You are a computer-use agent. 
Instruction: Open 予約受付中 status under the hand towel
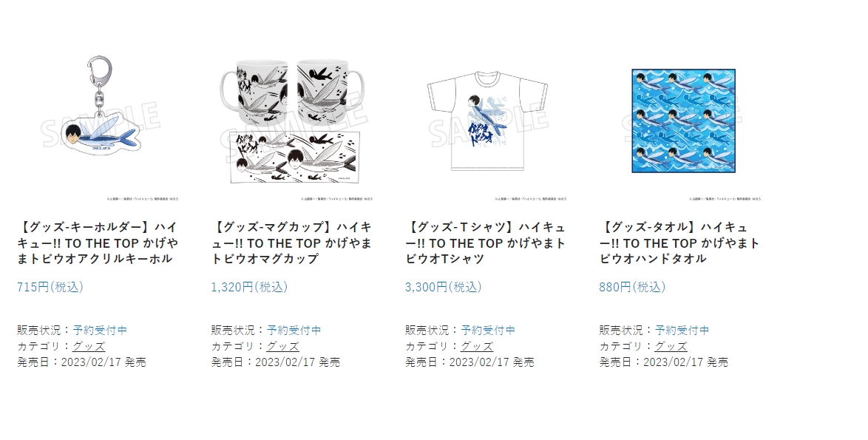[x=682, y=330]
